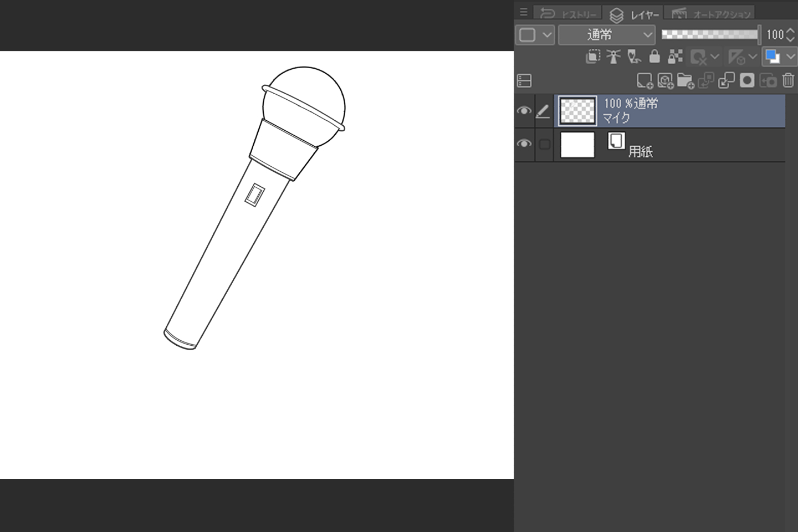Lock the layer with the padlock icon
Image resolution: width=798 pixels, height=532 pixels.
point(654,57)
